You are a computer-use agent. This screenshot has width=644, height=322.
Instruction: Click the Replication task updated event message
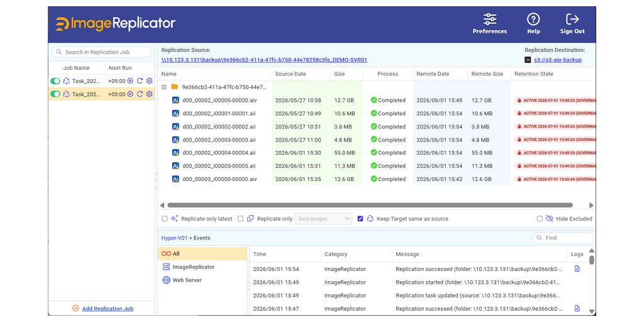(478, 296)
